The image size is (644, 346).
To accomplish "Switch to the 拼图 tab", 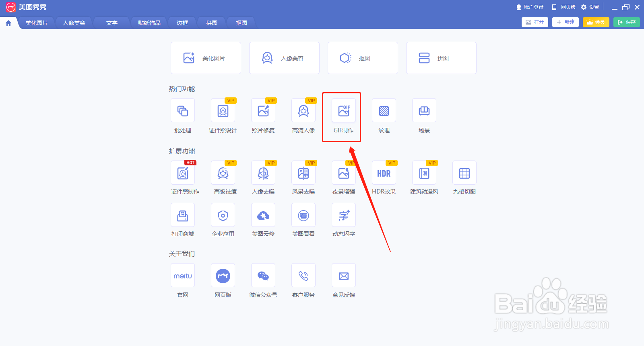I will (x=212, y=23).
